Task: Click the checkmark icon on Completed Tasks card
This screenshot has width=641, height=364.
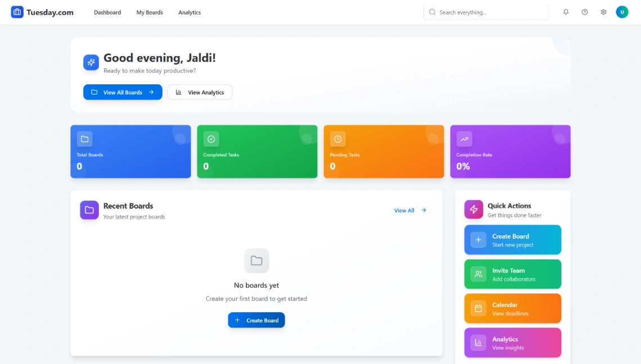Action: click(211, 139)
